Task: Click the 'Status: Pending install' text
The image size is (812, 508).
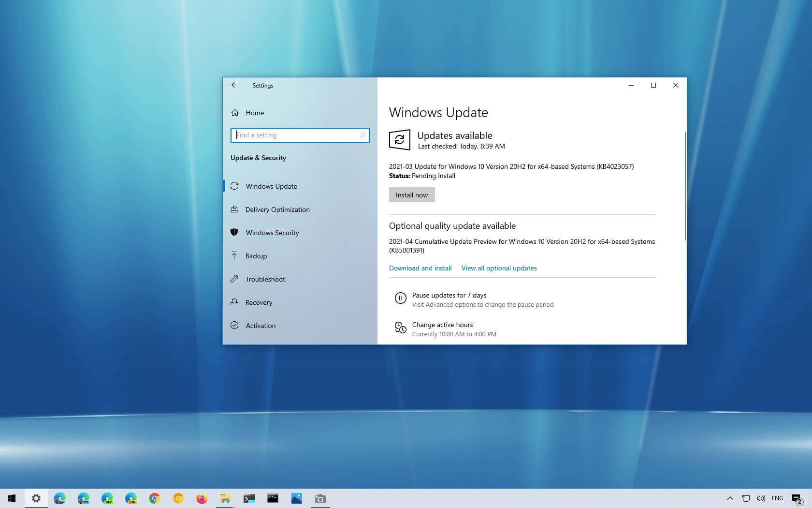Action: 422,176
